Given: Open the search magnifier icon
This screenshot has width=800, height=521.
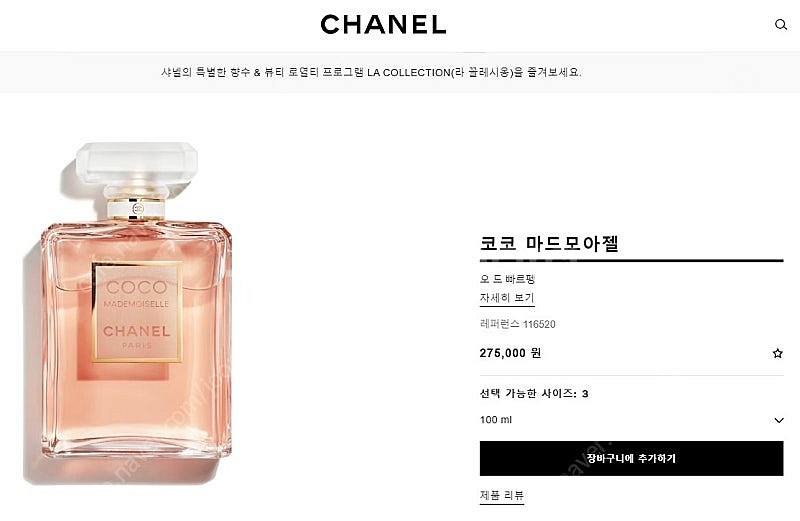Looking at the screenshot, I should pos(781,24).
